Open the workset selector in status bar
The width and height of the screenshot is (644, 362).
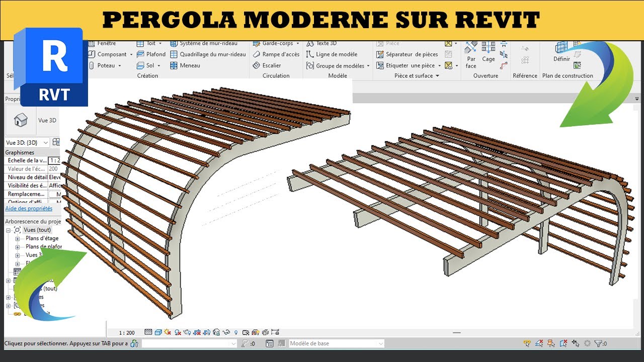click(x=189, y=344)
